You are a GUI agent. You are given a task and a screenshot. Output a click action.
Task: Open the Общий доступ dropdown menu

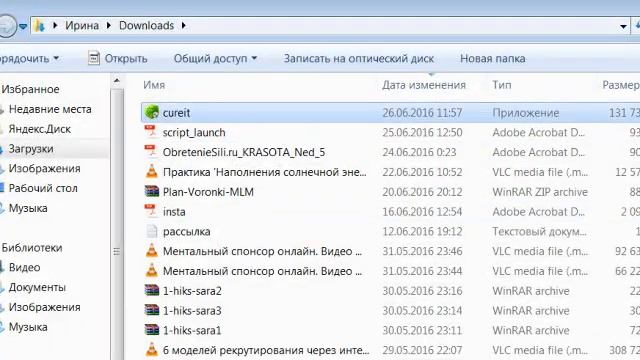pos(216,58)
